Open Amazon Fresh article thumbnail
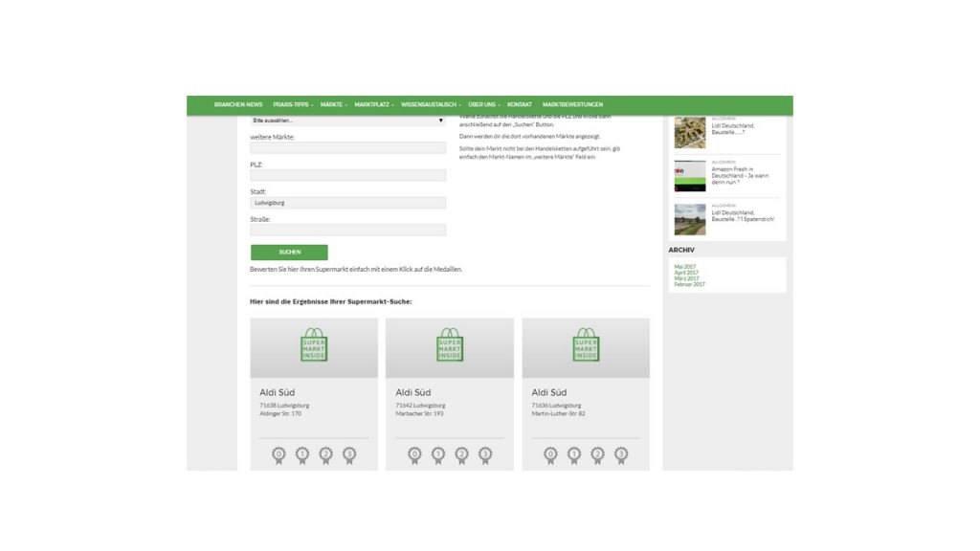The width and height of the screenshot is (980, 551). pos(690,176)
